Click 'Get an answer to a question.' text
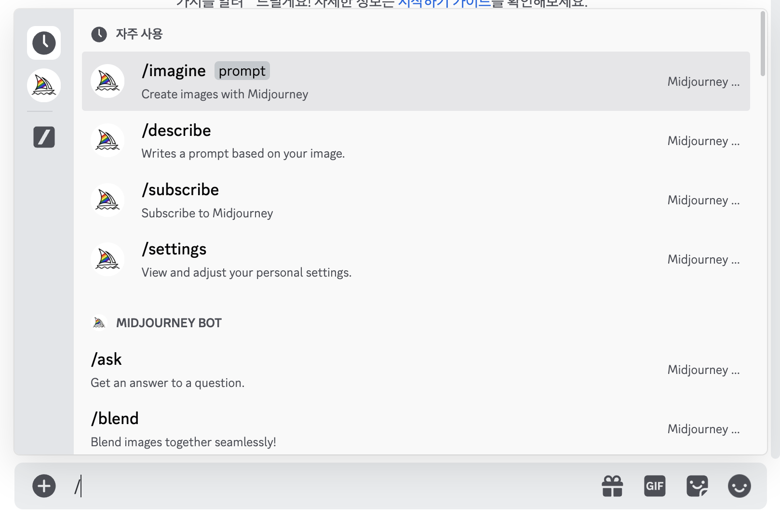This screenshot has width=780, height=532. pyautogui.click(x=167, y=383)
